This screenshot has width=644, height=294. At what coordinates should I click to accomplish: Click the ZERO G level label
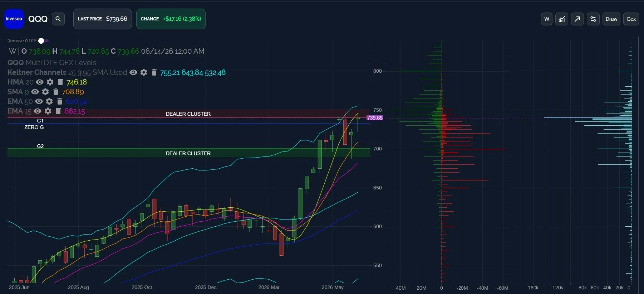click(34, 127)
